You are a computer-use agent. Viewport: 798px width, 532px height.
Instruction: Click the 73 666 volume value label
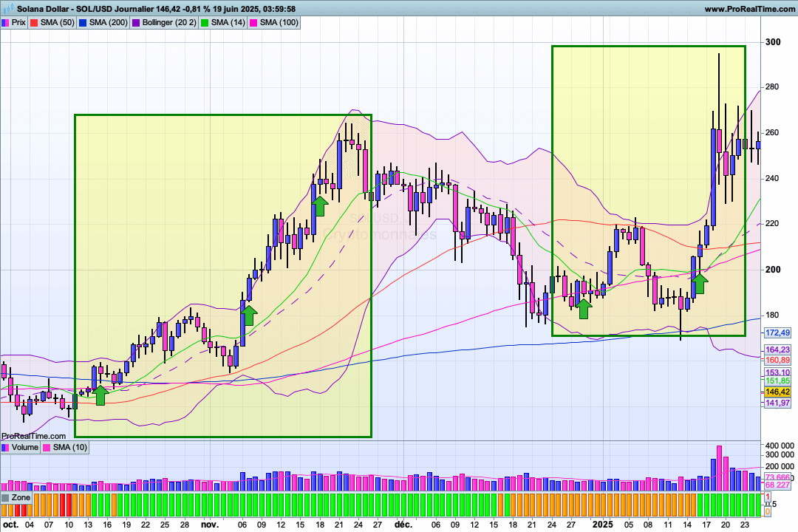pyautogui.click(x=778, y=477)
